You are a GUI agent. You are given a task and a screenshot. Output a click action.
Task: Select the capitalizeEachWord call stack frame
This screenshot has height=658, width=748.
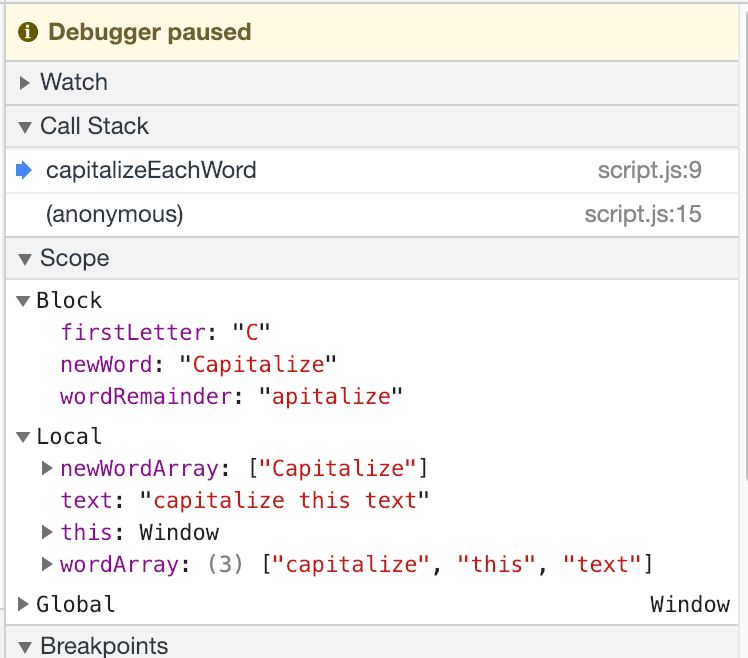coord(372,170)
